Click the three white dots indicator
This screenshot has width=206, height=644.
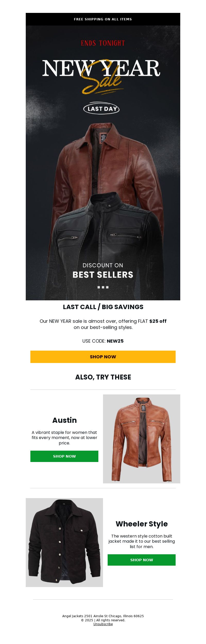pos(103,287)
